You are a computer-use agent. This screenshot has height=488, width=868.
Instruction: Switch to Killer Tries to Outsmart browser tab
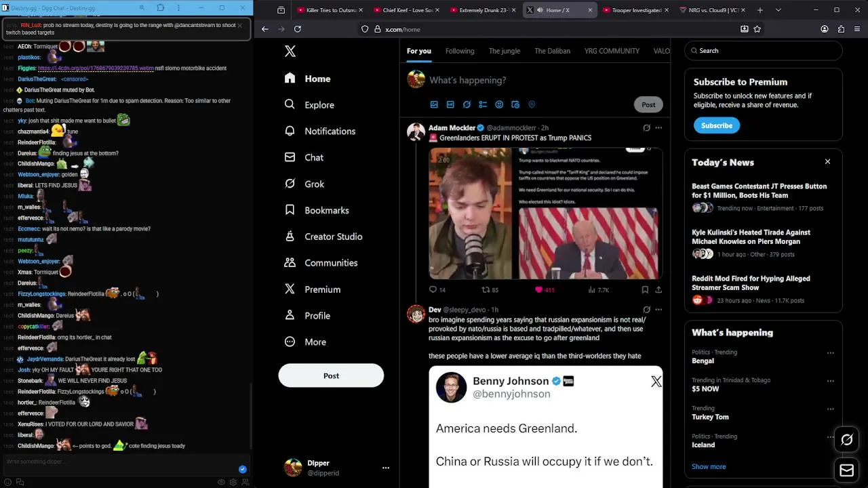tap(331, 10)
